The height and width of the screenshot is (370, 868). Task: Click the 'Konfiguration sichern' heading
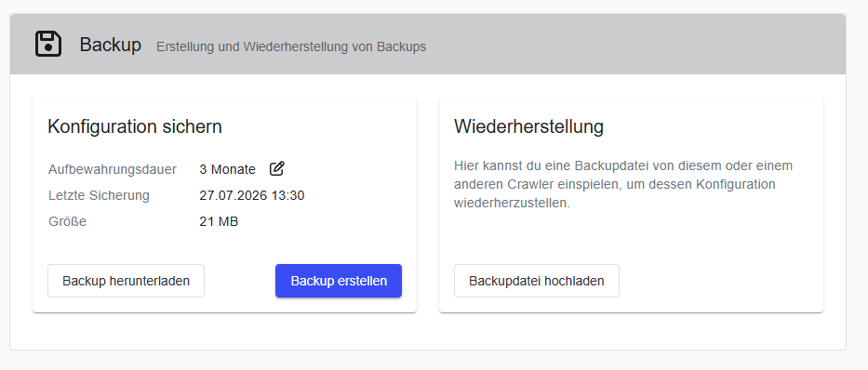click(135, 126)
